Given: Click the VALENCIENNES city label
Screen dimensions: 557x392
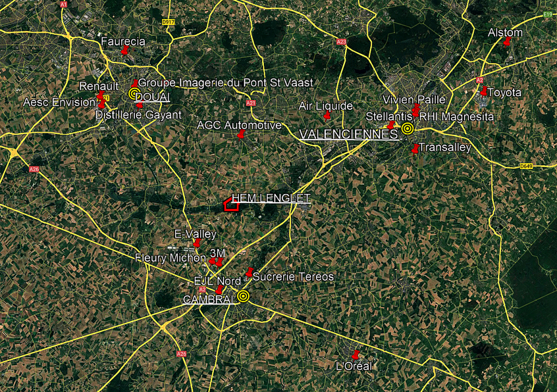Looking at the screenshot, I should click(349, 134).
